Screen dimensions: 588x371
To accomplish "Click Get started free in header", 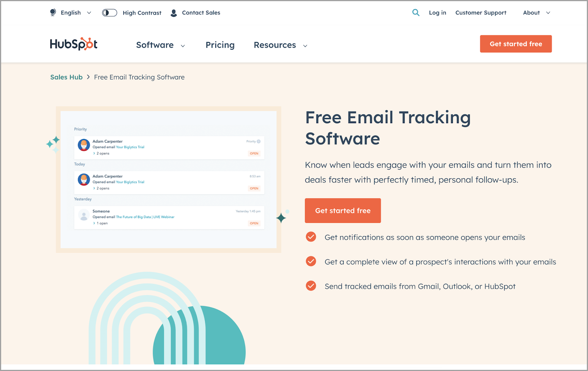I will [x=516, y=44].
